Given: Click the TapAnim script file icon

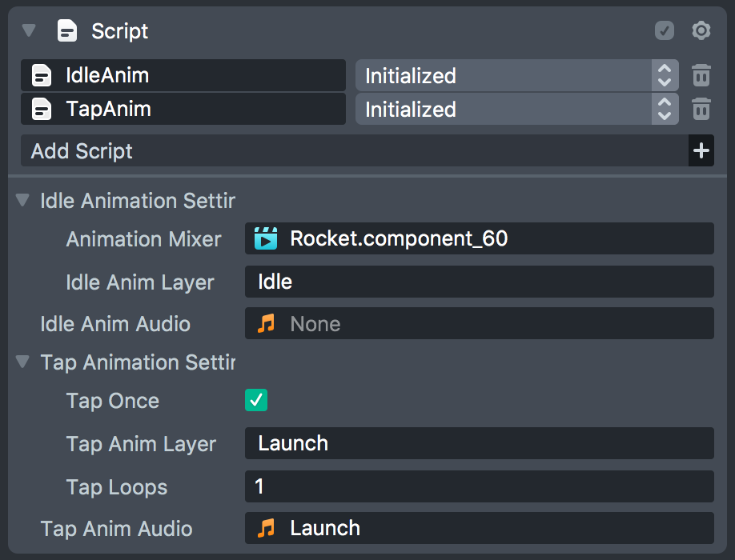Looking at the screenshot, I should tap(42, 109).
